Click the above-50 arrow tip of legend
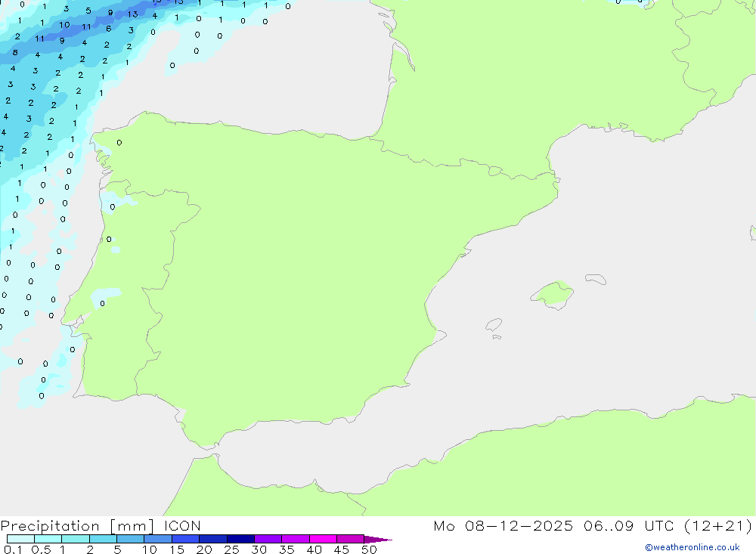 378,540
